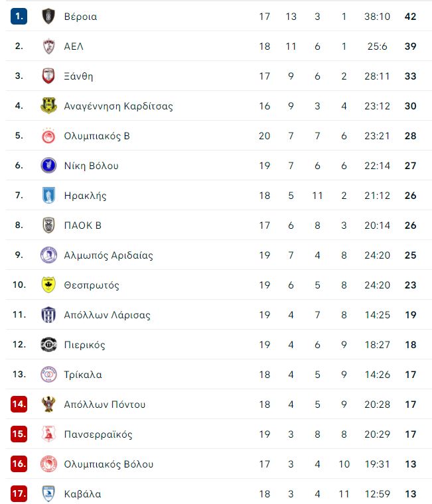Open the Αλμωπός Αριδαίας team name link
This screenshot has height=504, width=432.
[x=108, y=255]
